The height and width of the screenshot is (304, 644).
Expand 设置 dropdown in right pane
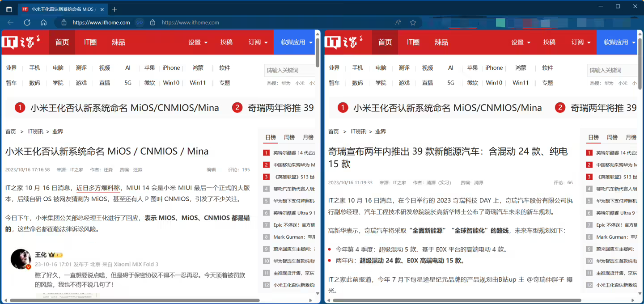point(521,42)
